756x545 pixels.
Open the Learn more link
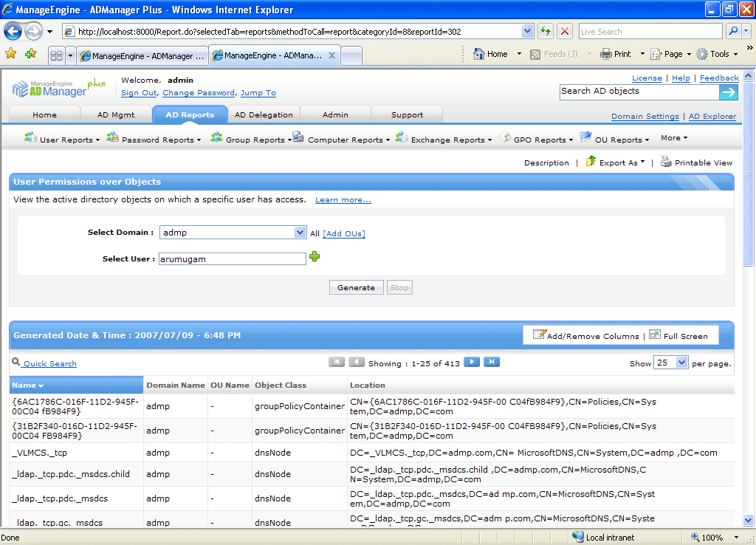pos(343,199)
